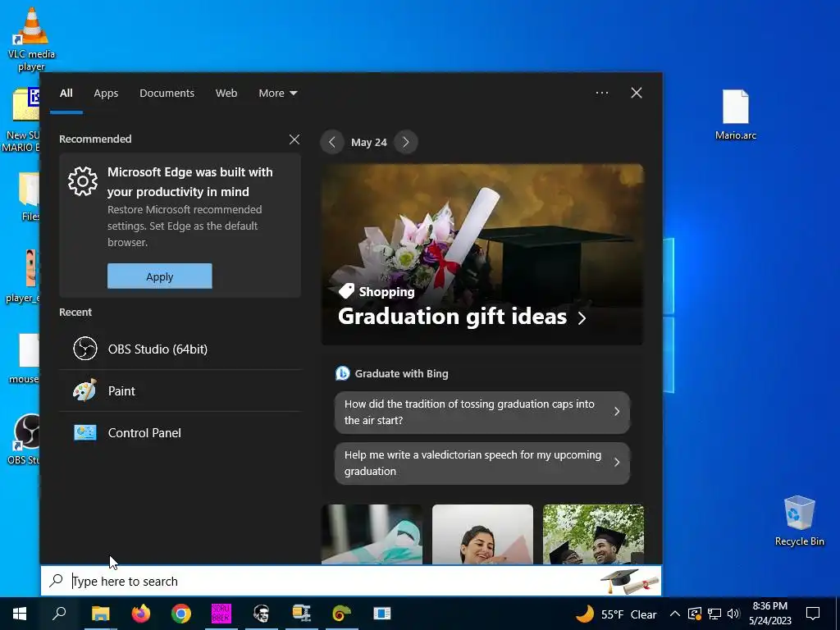Open Graduation gift ideas shopping card

pyautogui.click(x=482, y=254)
